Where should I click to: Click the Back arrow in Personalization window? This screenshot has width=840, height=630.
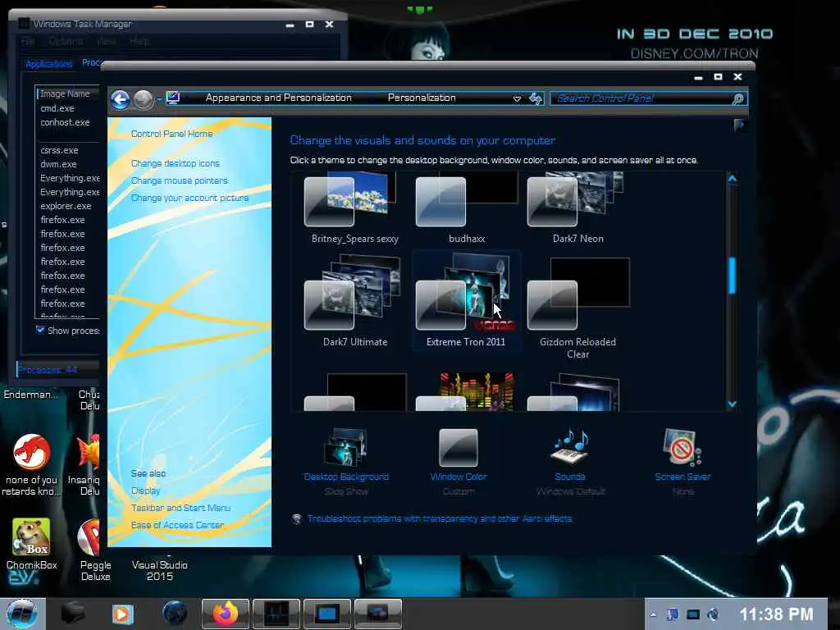coord(121,99)
